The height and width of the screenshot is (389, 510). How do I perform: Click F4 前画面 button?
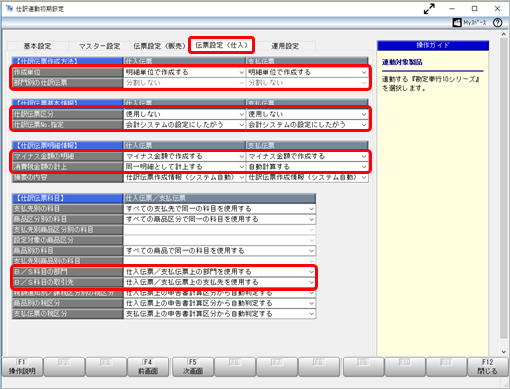tap(148, 367)
